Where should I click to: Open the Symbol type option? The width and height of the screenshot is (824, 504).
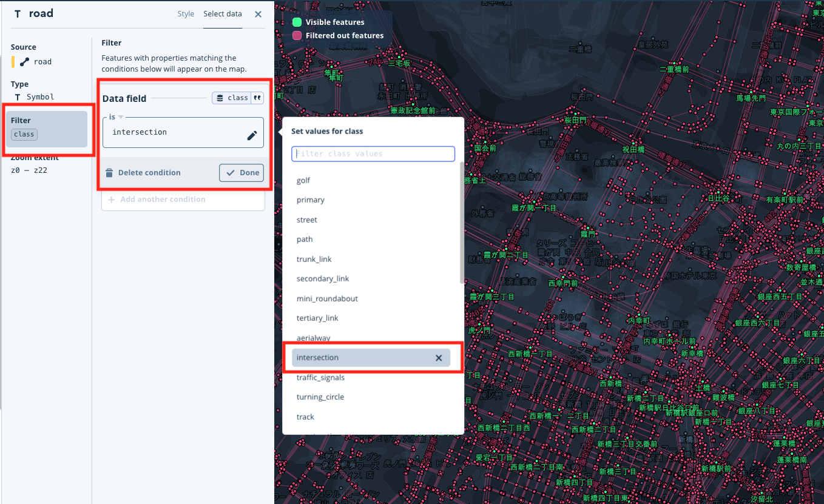(36, 97)
